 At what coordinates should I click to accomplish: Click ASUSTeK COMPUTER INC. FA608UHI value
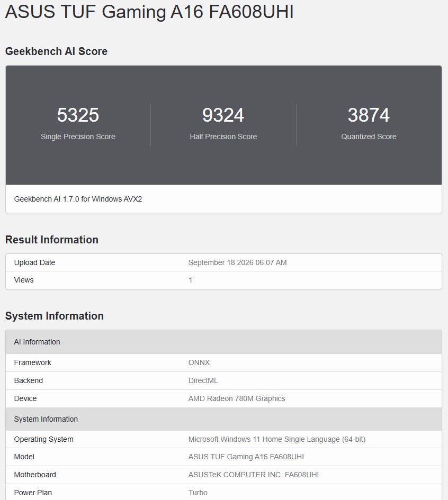point(253,475)
